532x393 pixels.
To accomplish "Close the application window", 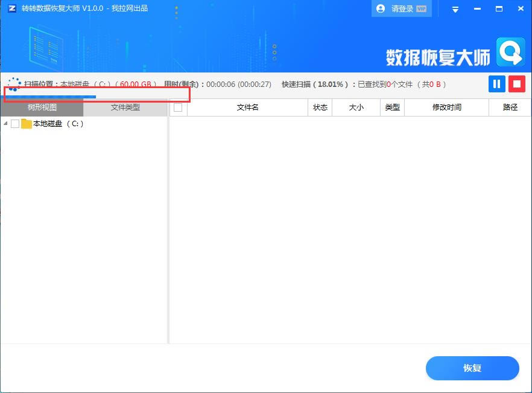I will click(521, 9).
